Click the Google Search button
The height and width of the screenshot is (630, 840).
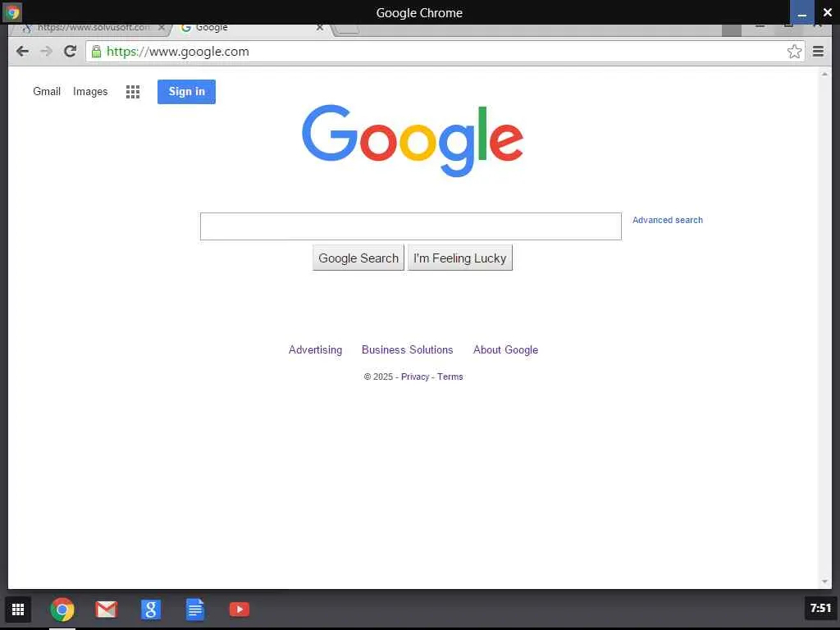(x=358, y=258)
